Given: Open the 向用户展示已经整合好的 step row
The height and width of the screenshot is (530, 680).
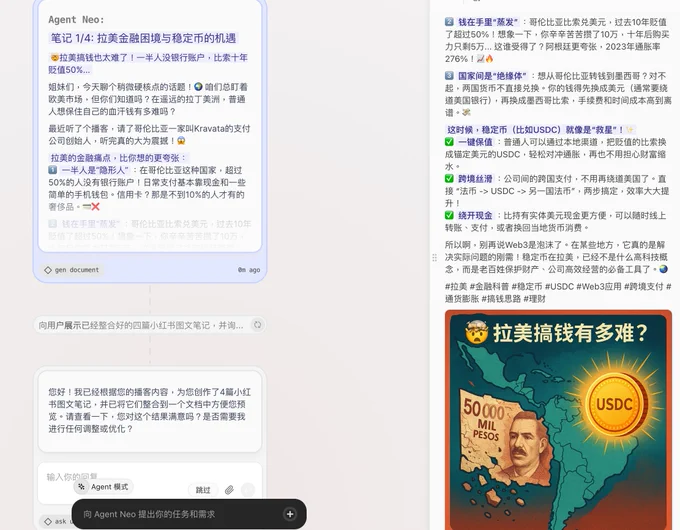Looking at the screenshot, I should click(x=150, y=325).
